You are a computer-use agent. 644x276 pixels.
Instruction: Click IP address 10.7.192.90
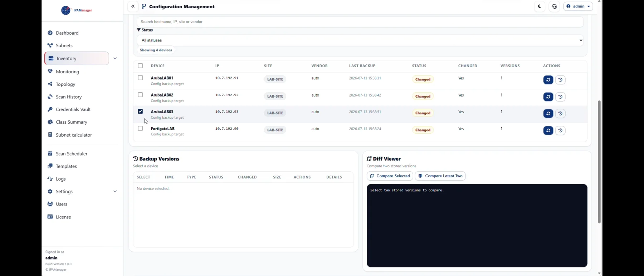[227, 129]
